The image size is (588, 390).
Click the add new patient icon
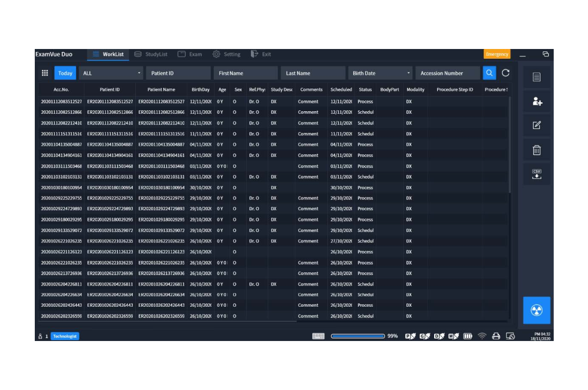pyautogui.click(x=537, y=101)
